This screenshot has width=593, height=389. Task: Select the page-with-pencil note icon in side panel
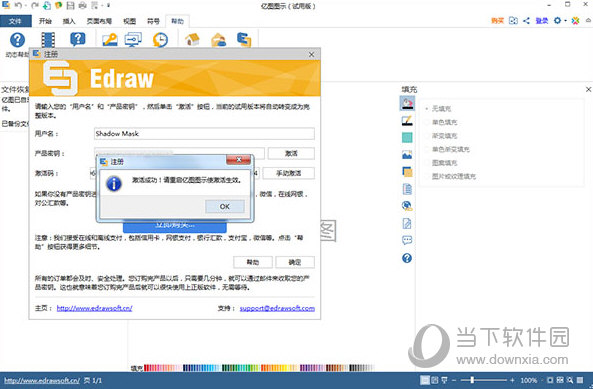point(407,223)
